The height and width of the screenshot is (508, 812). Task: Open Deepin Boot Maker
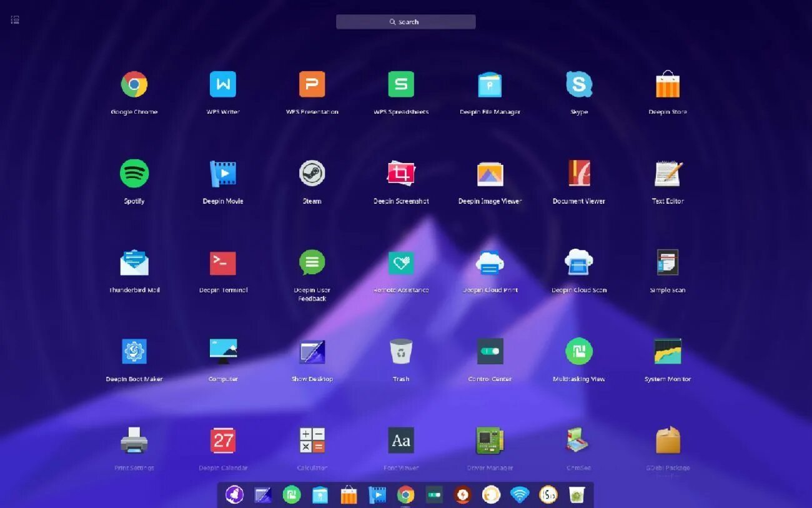pos(134,351)
